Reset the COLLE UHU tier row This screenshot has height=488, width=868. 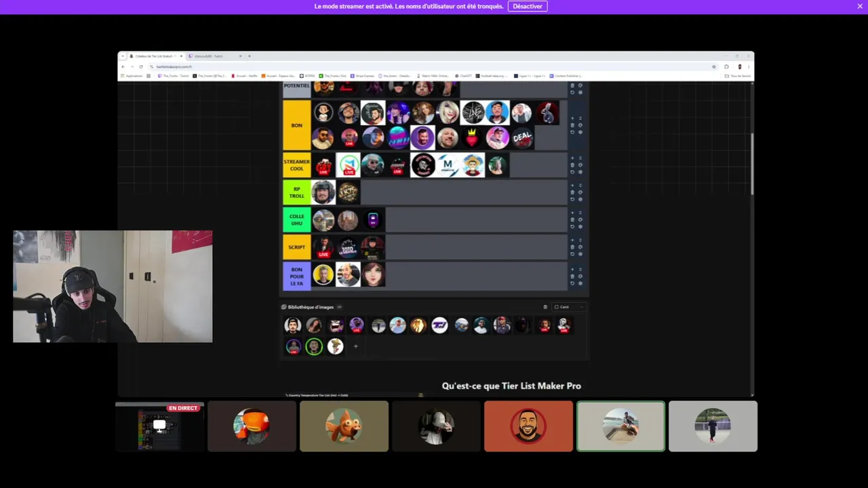click(x=572, y=226)
